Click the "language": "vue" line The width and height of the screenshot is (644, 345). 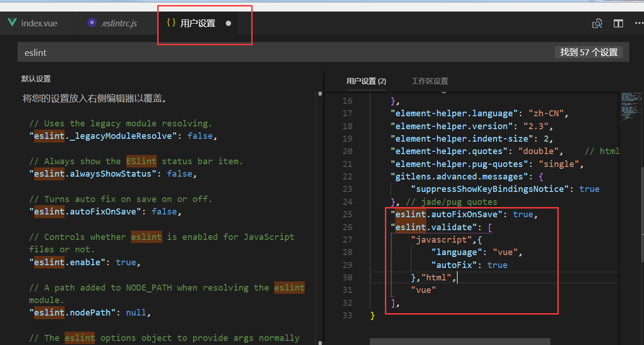coord(477,252)
